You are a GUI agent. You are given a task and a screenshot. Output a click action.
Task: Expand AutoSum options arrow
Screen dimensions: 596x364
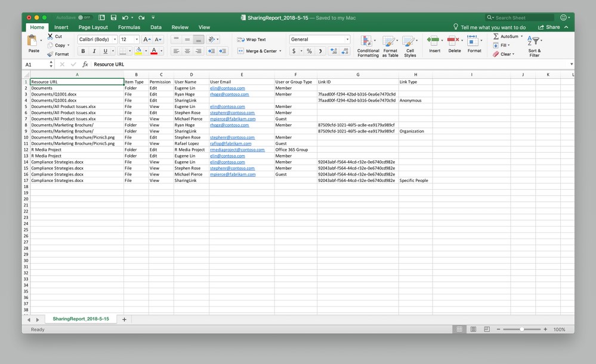[x=522, y=36]
